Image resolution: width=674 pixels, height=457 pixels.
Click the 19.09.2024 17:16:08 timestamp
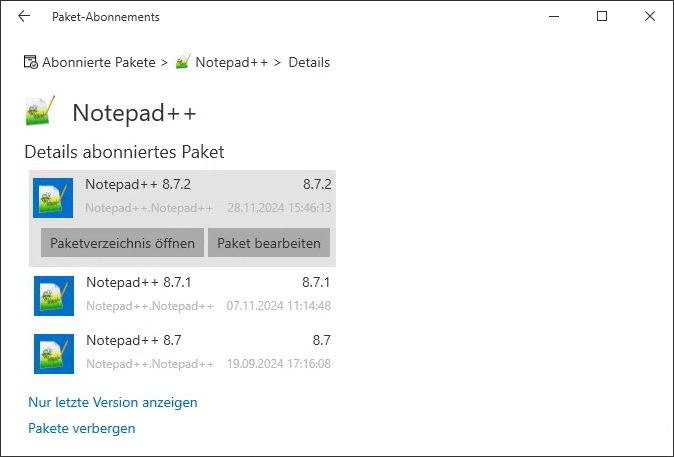279,364
